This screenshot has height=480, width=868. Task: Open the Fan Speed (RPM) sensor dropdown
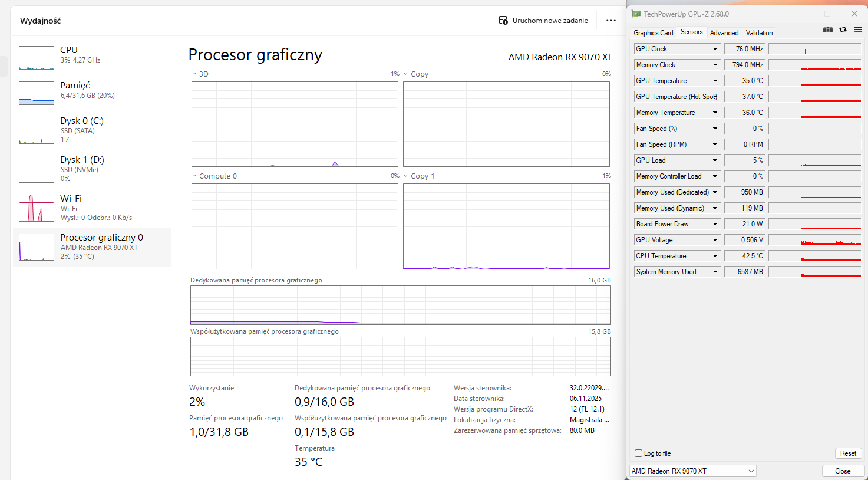point(715,144)
